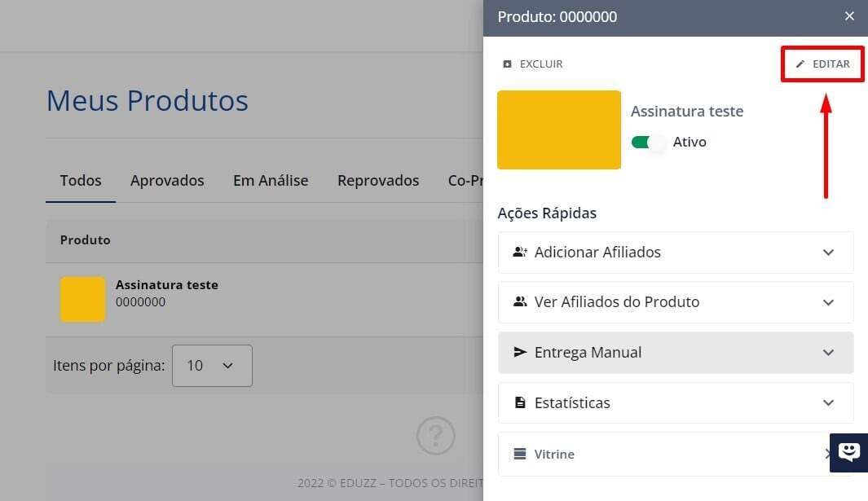The width and height of the screenshot is (868, 501).
Task: Open the chat support widget icon
Action: tap(848, 452)
